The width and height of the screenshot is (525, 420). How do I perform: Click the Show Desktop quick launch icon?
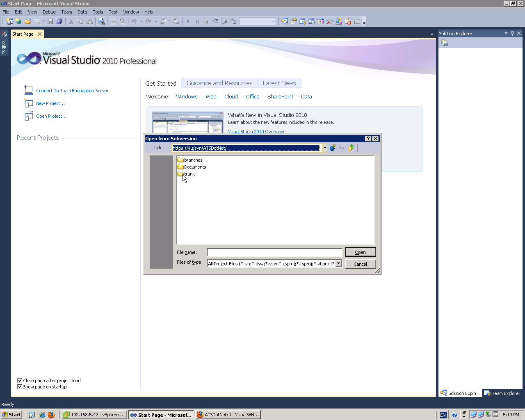(32, 415)
